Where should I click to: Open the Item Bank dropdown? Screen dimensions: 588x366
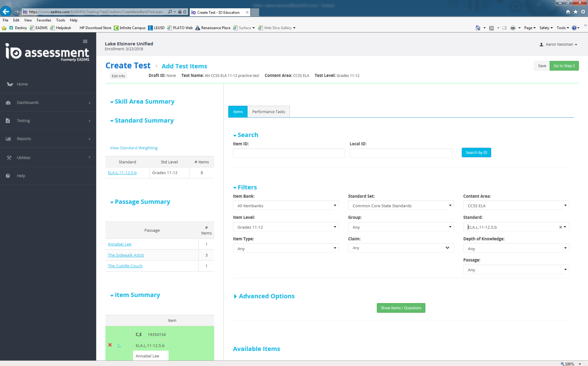click(285, 206)
